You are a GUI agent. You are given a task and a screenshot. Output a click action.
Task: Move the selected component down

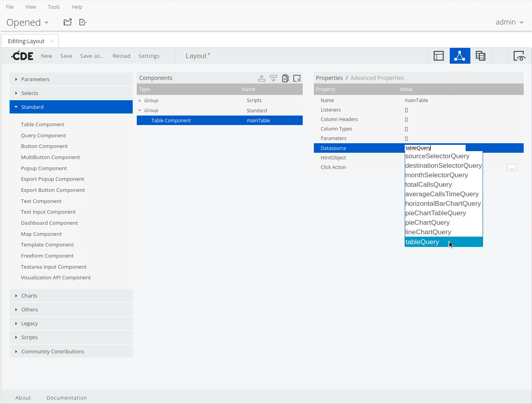(x=273, y=78)
